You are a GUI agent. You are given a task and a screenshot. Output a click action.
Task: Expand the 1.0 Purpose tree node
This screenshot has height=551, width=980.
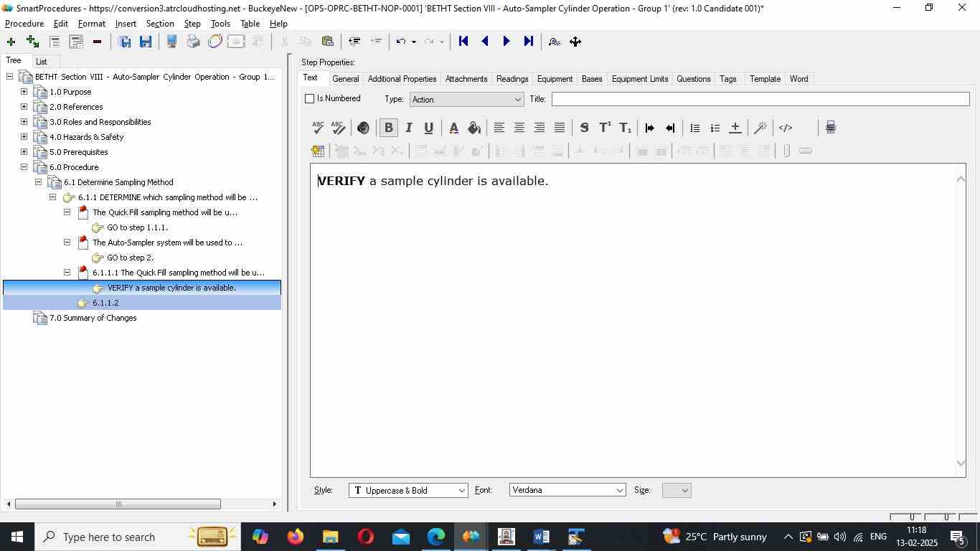point(24,92)
